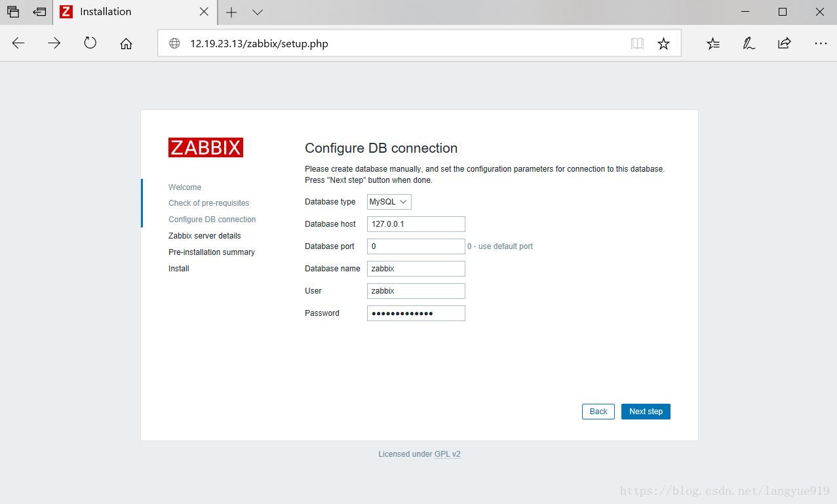Click the User input field
Viewport: 837px width, 504px height.
[x=416, y=291]
